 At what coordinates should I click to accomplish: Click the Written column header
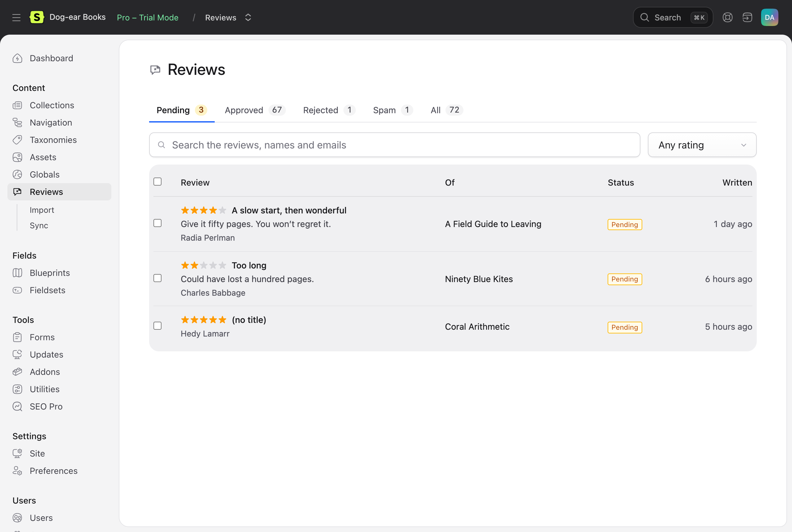click(737, 182)
